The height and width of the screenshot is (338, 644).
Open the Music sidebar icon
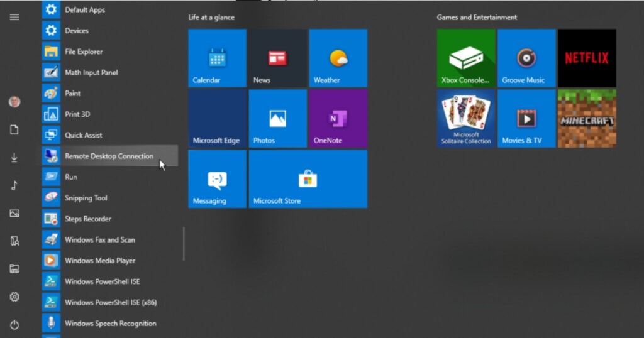click(14, 185)
